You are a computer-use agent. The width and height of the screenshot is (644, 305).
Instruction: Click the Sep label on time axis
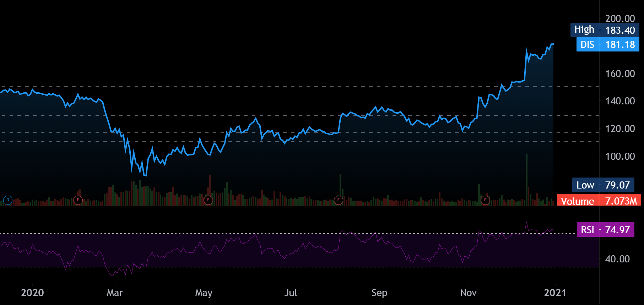pyautogui.click(x=379, y=293)
